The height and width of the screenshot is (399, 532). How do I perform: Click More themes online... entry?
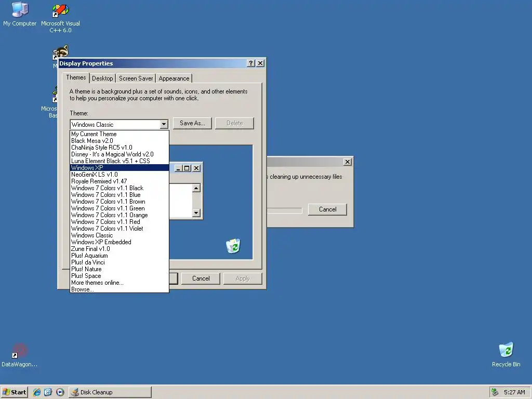119,283
